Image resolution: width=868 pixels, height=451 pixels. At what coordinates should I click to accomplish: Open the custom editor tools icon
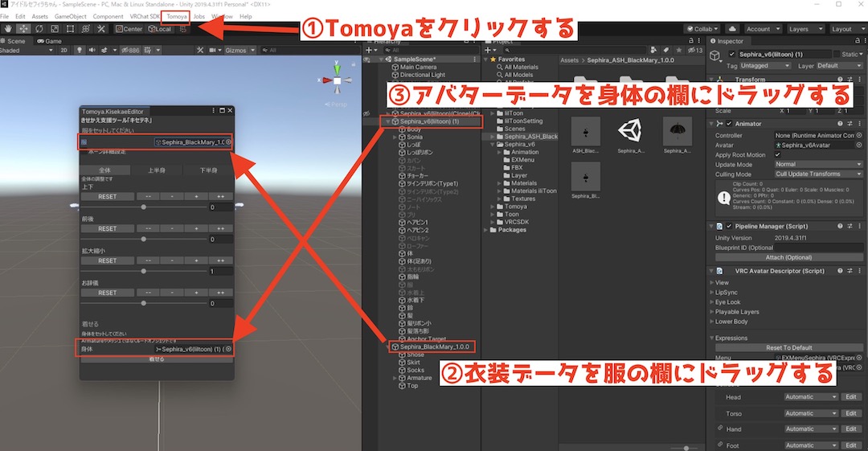tap(100, 29)
